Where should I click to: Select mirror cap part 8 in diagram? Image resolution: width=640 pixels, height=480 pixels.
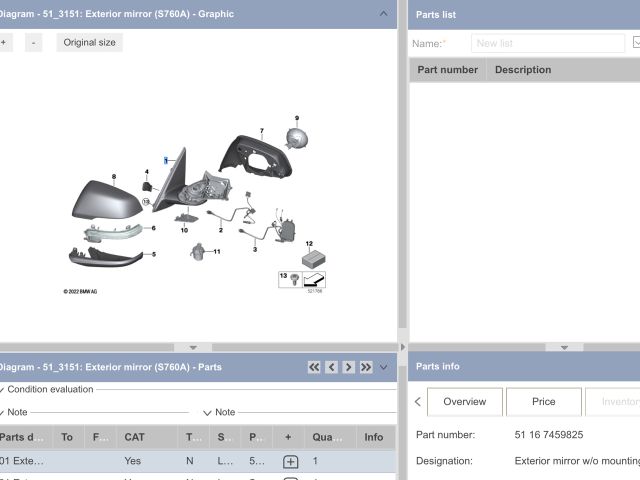point(104,200)
